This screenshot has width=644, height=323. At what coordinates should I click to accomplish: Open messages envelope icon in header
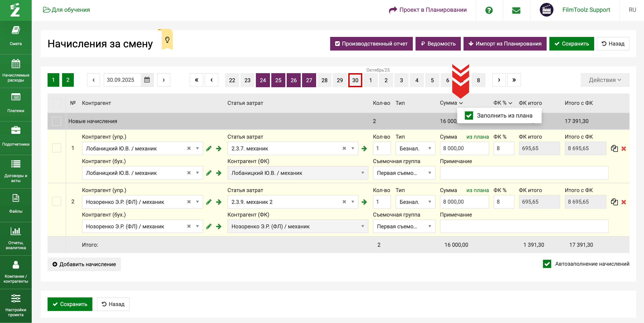(x=516, y=10)
